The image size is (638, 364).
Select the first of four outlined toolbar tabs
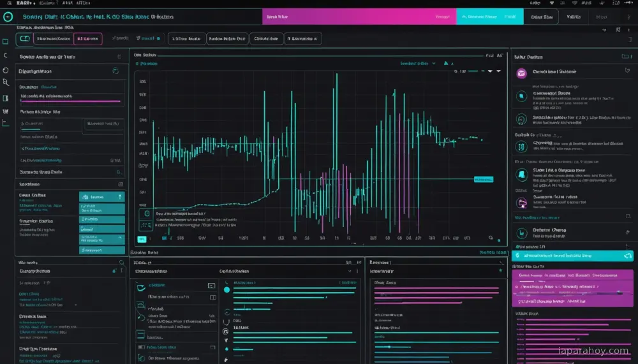186,39
